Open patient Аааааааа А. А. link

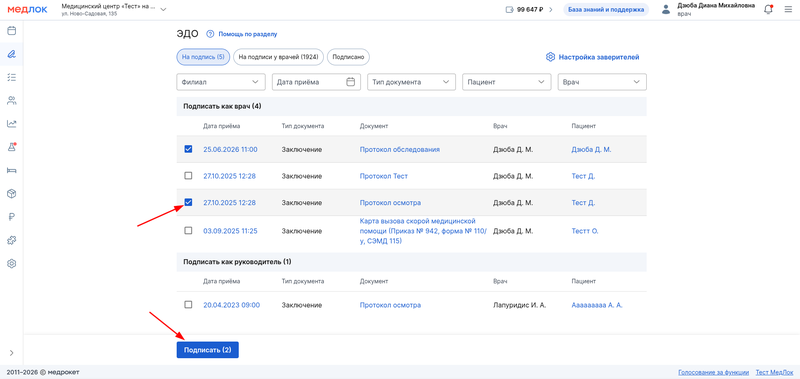597,305
